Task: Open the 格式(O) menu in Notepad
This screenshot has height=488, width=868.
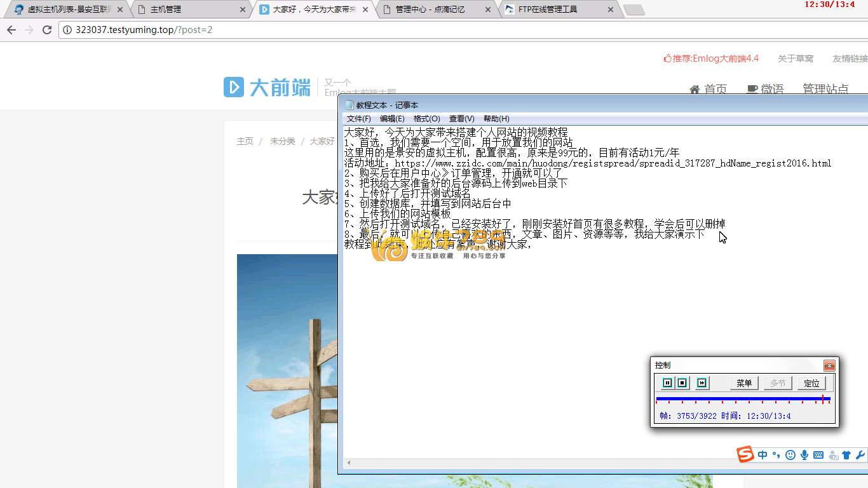Action: point(426,119)
